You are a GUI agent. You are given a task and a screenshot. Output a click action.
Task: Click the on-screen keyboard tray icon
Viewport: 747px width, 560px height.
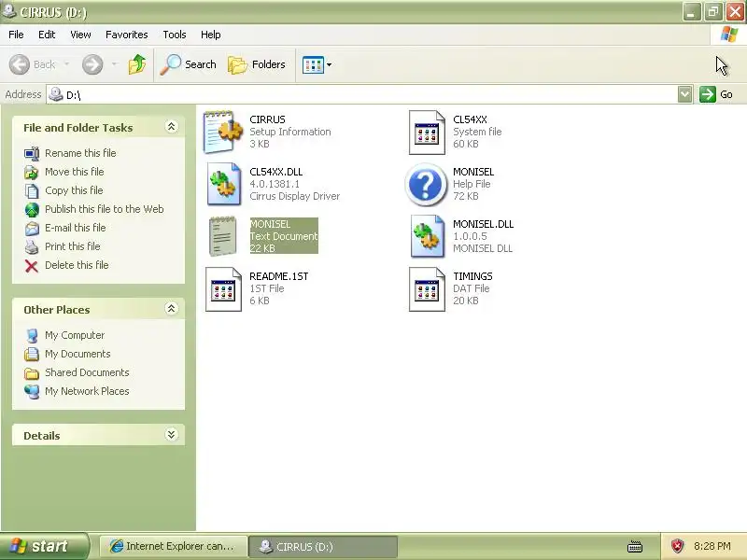(635, 547)
